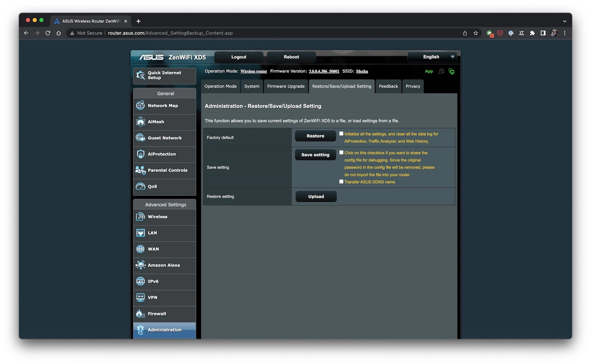The height and width of the screenshot is (364, 591).
Task: Click the App link in header
Action: pyautogui.click(x=429, y=71)
